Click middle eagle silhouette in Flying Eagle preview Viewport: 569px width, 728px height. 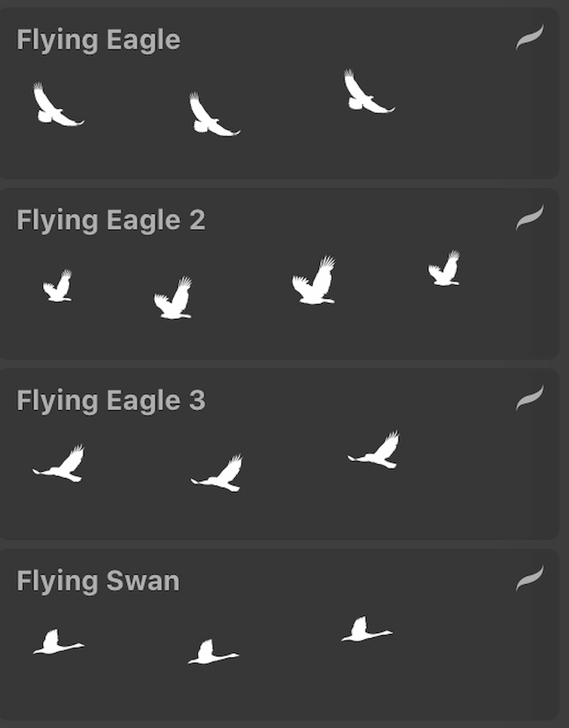213,114
